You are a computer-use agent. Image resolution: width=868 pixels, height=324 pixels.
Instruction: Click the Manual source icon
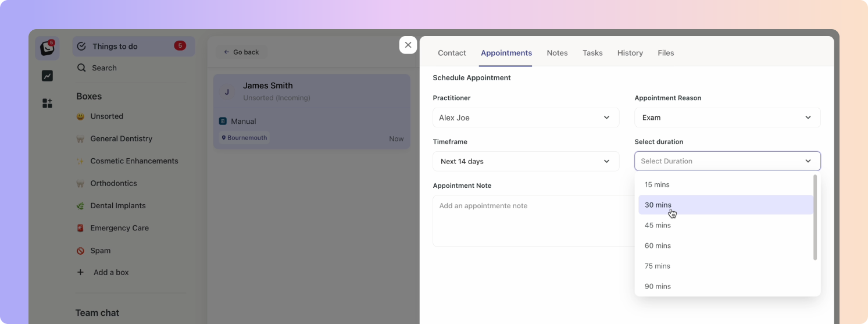pos(223,121)
